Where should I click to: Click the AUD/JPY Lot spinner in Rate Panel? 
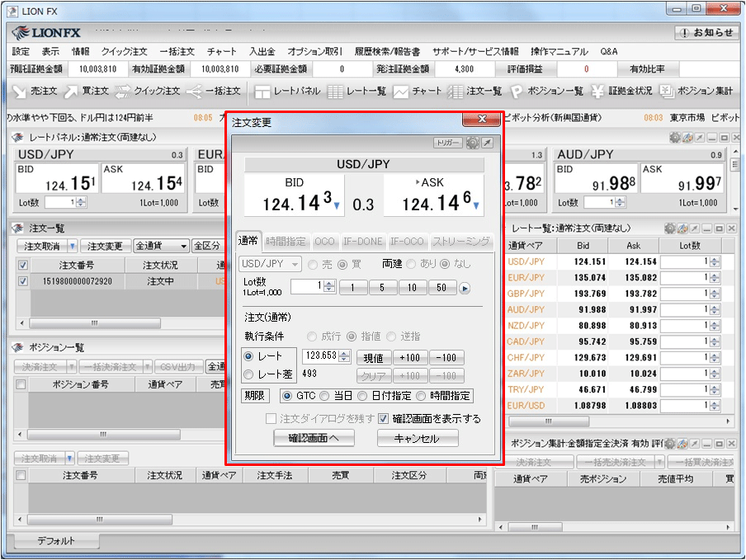tap(620, 203)
